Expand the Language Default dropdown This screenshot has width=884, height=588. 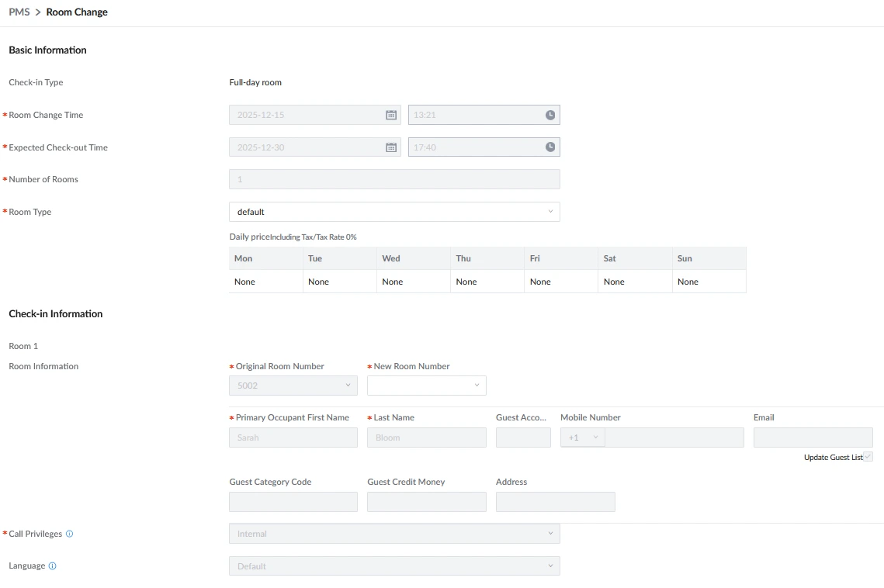coord(394,566)
